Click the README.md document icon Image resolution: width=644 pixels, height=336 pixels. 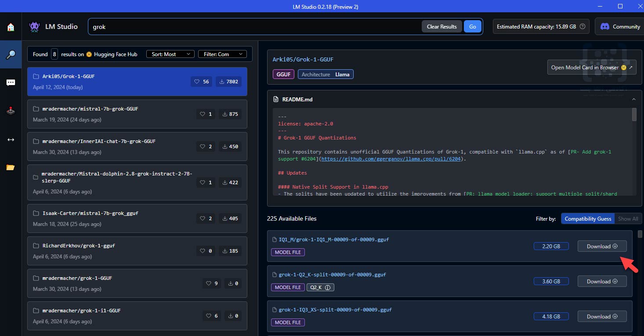[x=276, y=100]
